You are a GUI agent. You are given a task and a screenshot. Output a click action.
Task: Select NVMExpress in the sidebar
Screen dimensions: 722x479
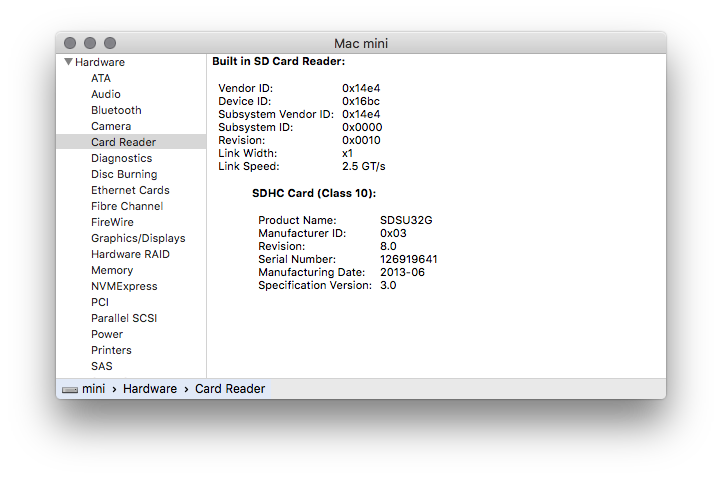click(124, 286)
